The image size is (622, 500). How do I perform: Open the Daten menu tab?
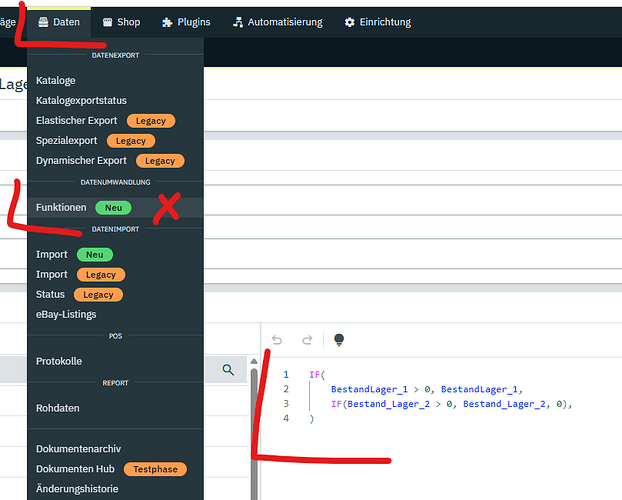point(59,22)
